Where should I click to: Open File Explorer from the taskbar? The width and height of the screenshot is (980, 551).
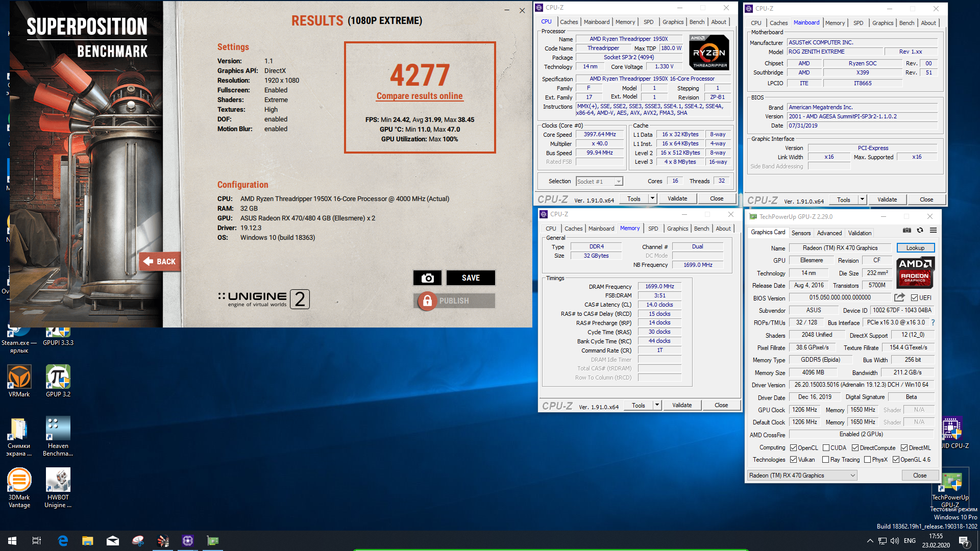88,541
